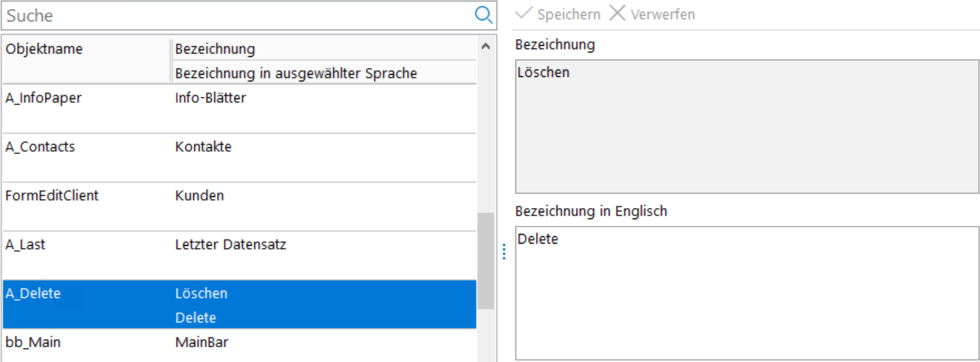Click the Bezeichnung column header
This screenshot has width=980, height=362.
pos(323,50)
